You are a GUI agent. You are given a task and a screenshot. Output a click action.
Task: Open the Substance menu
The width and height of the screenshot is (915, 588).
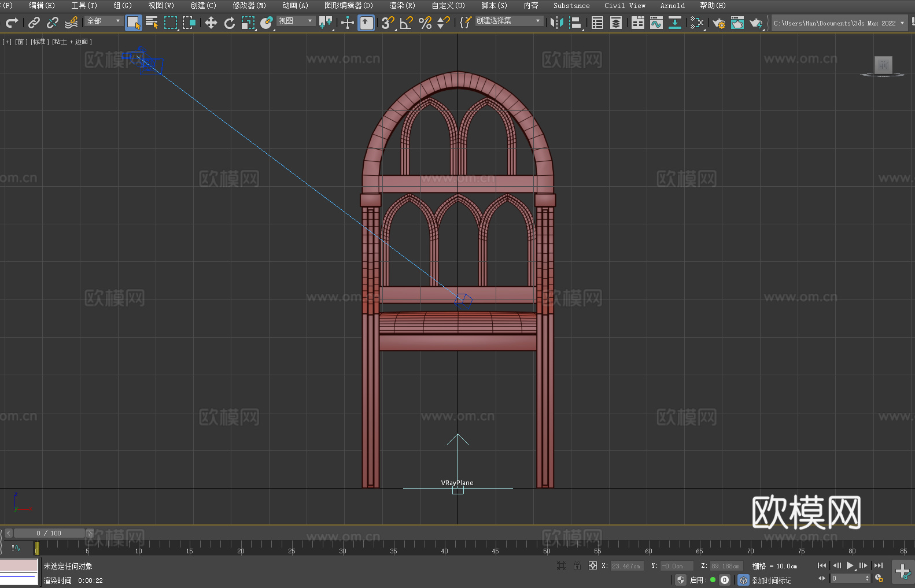[x=571, y=5]
